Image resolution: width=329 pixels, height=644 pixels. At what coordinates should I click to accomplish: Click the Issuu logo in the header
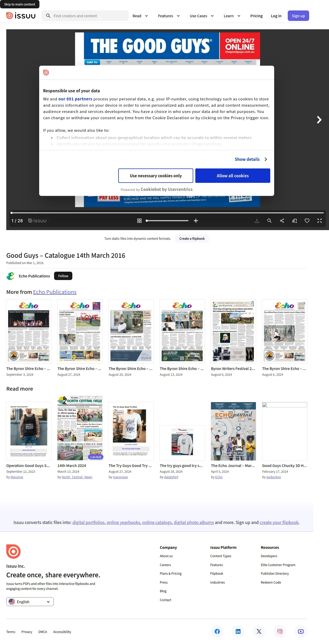[x=21, y=16]
